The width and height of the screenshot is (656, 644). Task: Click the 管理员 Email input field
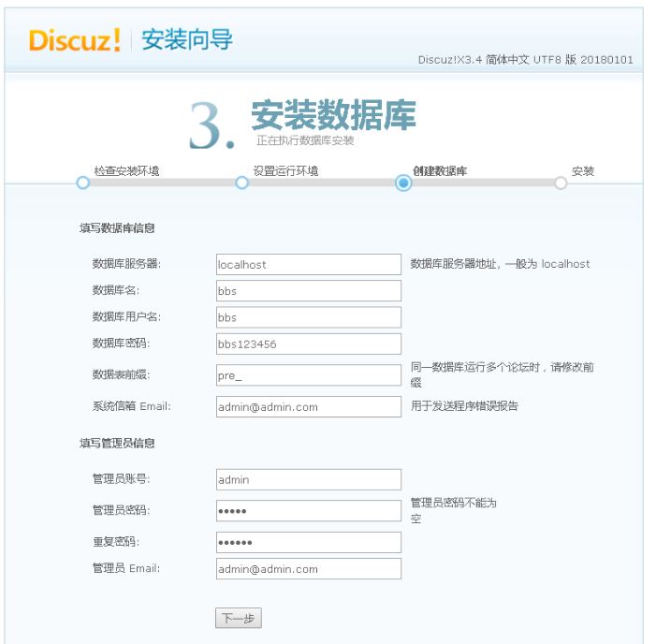pos(308,569)
